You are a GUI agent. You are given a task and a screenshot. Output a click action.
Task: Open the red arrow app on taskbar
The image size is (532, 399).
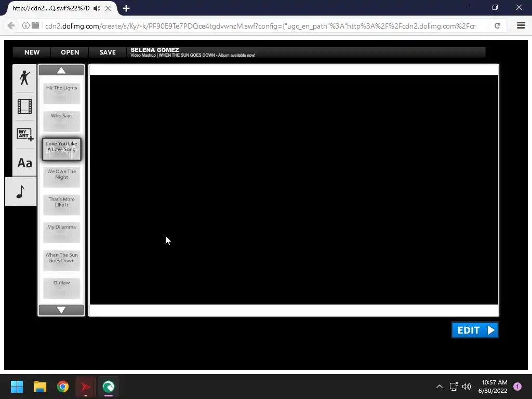[x=86, y=387]
